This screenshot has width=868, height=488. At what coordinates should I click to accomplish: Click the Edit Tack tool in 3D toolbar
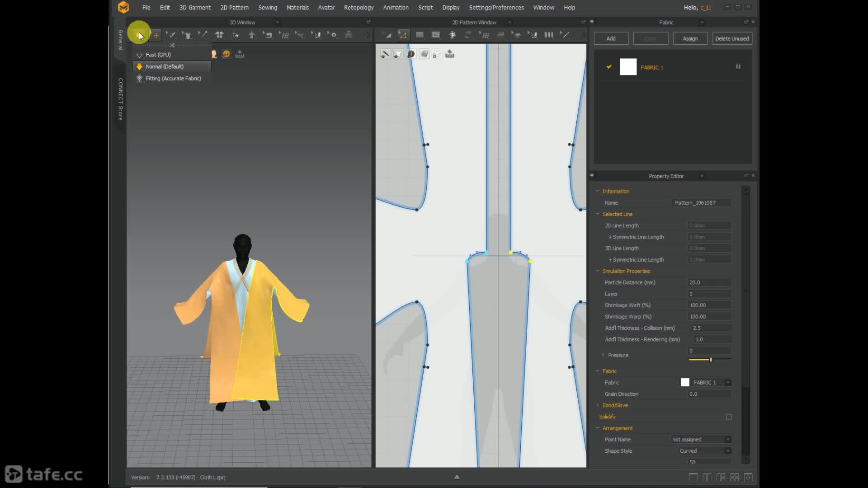(300, 35)
